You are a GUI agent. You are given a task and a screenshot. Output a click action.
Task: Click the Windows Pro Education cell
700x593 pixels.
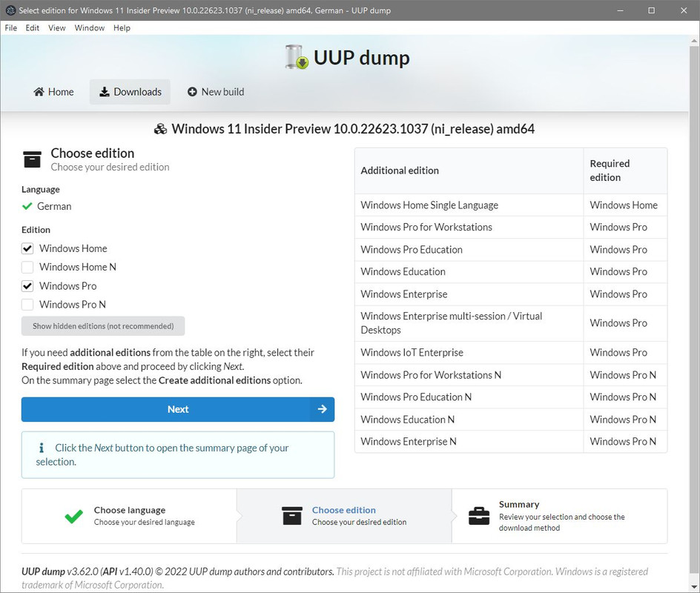(469, 249)
